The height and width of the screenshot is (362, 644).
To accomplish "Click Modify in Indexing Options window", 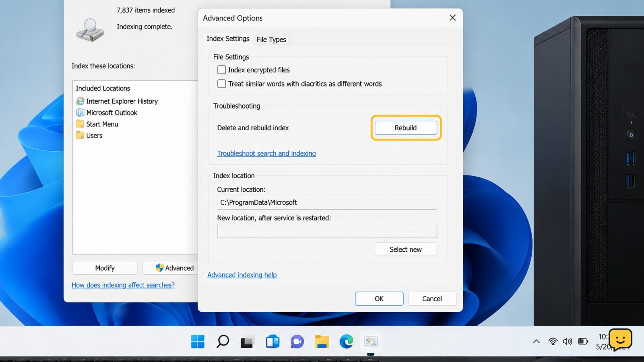I will (105, 268).
